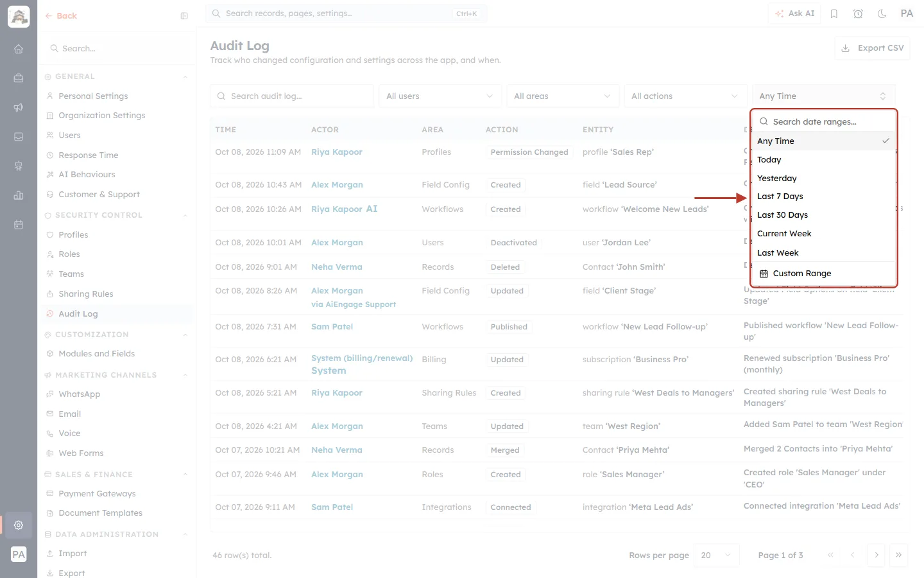The image size is (924, 578).
Task: Jump to last page of results
Action: (x=899, y=555)
